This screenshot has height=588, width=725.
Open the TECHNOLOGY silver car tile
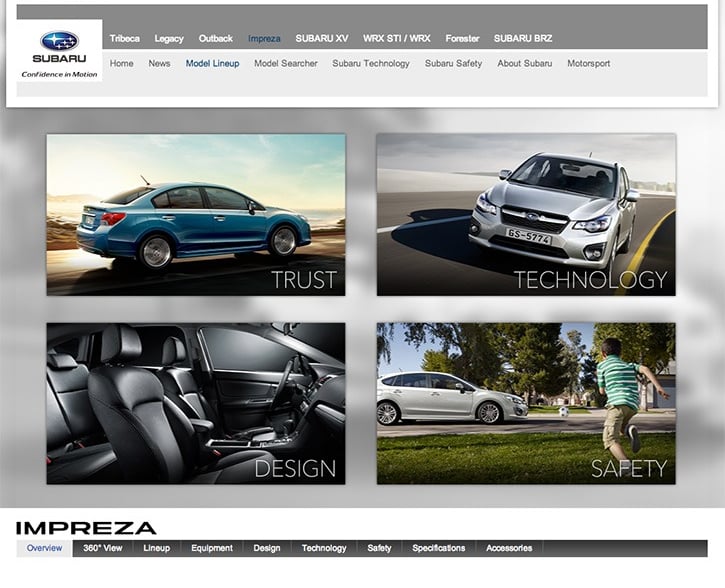(x=526, y=215)
